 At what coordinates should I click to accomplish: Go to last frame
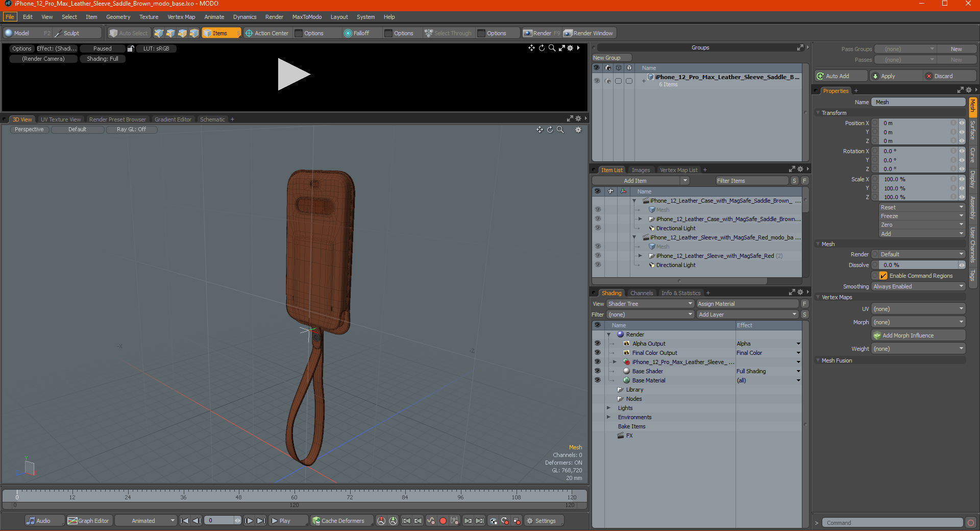[261, 521]
